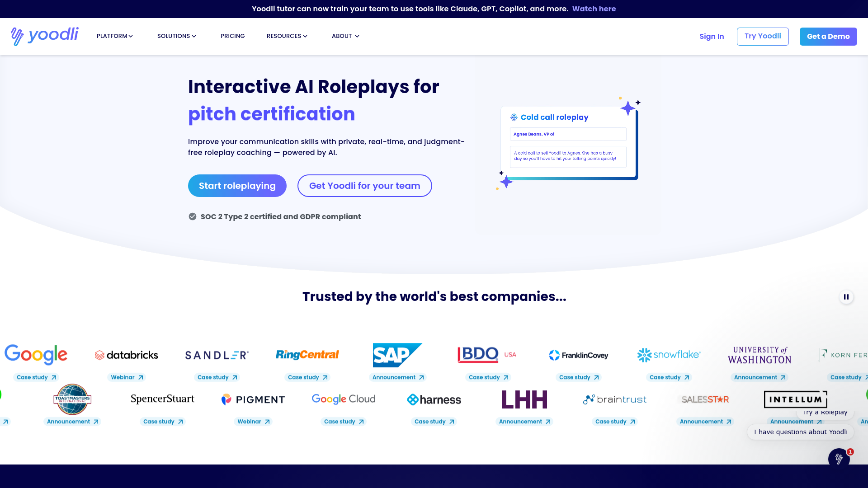Open University of Washington Announcement link

click(x=759, y=377)
